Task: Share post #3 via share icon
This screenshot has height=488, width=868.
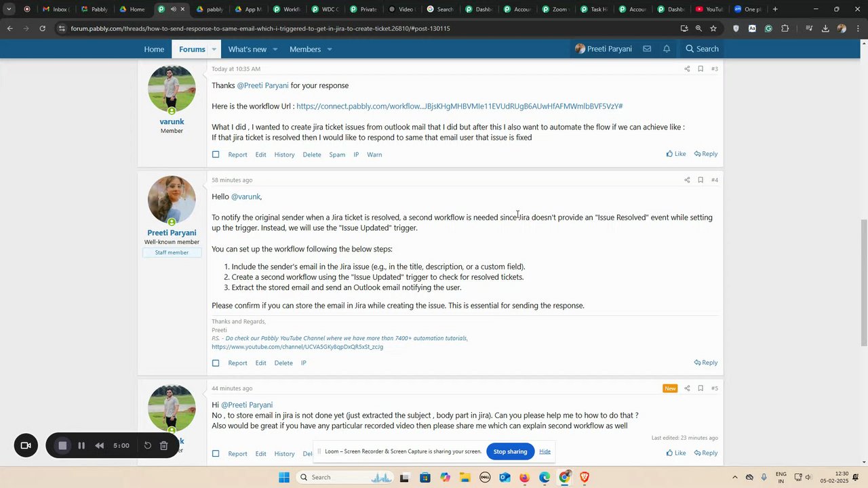Action: pyautogui.click(x=687, y=69)
